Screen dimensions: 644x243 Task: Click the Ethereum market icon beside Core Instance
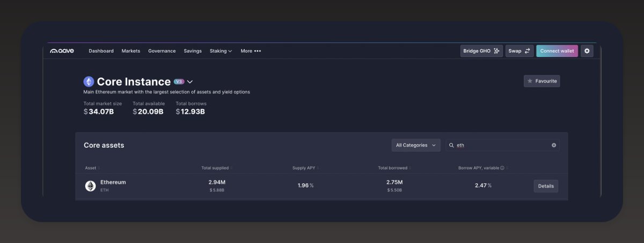(89, 82)
